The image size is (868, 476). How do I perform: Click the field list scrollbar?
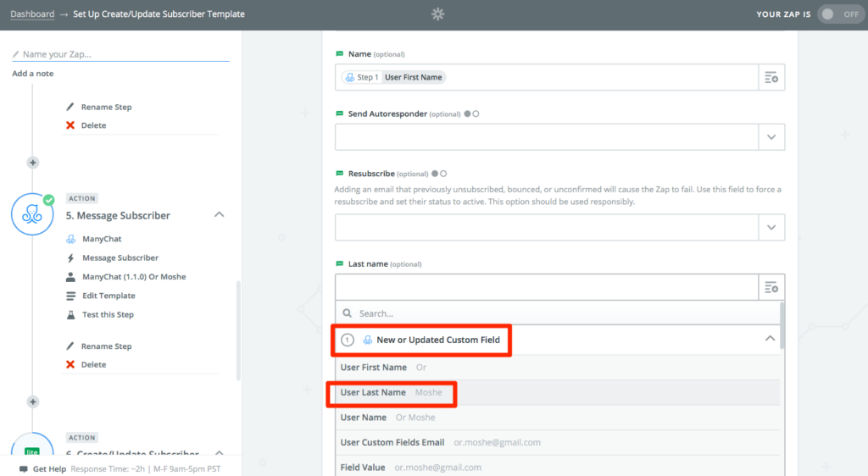tap(782, 325)
